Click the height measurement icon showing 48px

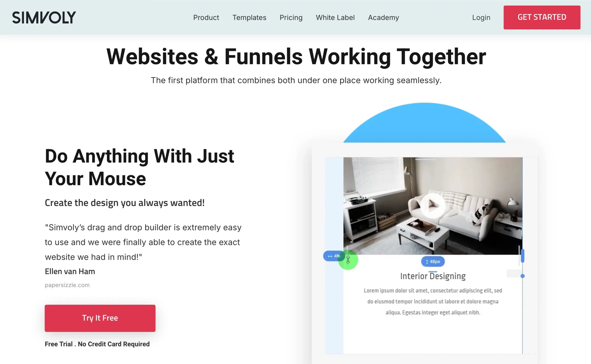point(433,262)
